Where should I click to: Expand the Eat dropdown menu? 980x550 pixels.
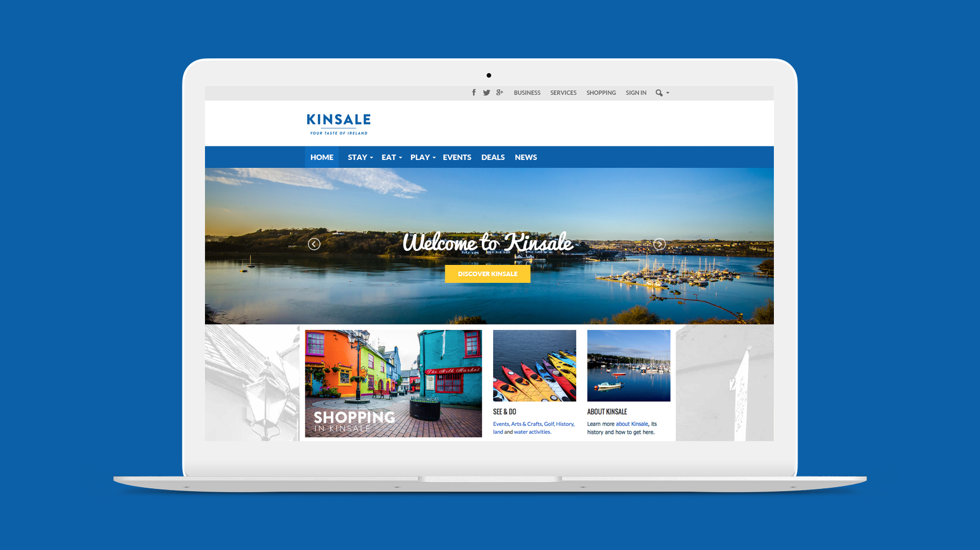[391, 158]
